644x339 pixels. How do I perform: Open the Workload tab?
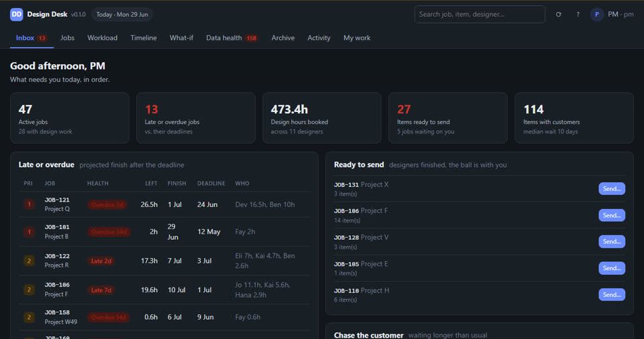click(102, 38)
